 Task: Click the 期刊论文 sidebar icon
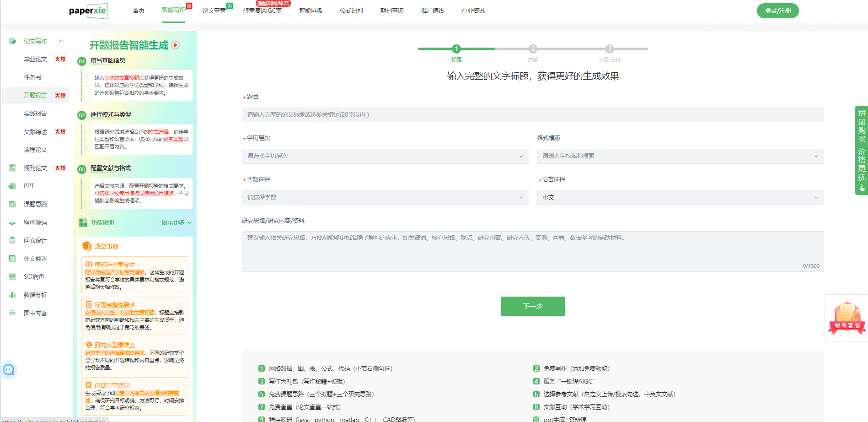(x=12, y=168)
